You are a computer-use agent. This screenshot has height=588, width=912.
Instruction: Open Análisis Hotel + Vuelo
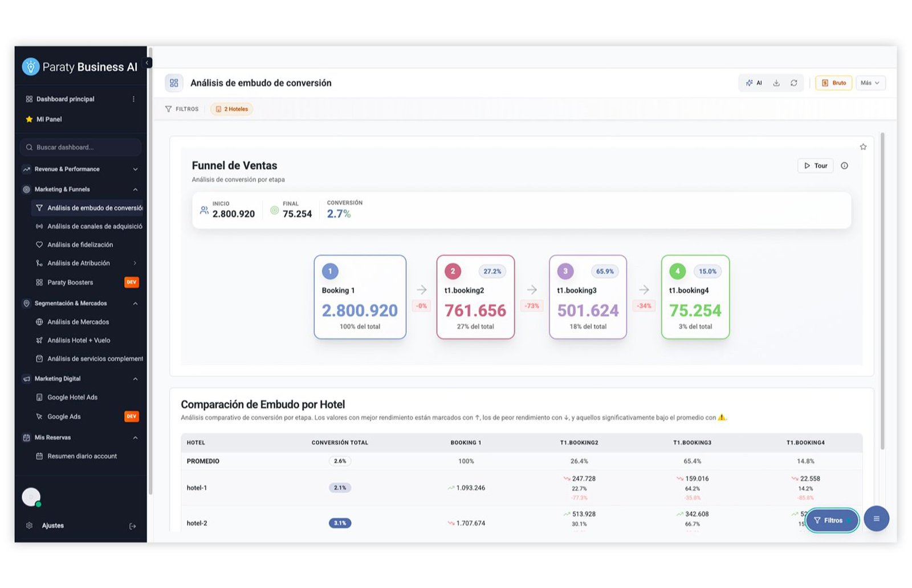pyautogui.click(x=73, y=340)
